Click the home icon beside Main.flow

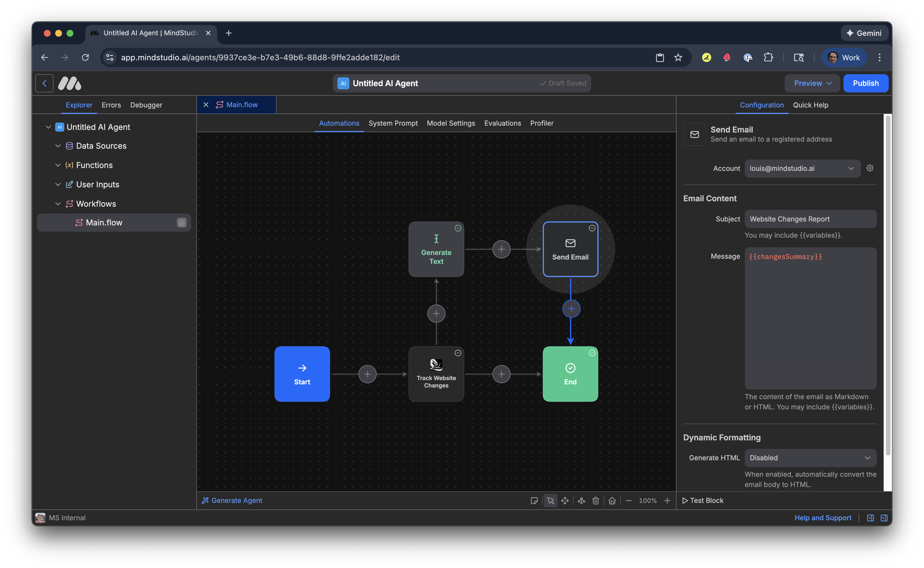click(x=182, y=222)
